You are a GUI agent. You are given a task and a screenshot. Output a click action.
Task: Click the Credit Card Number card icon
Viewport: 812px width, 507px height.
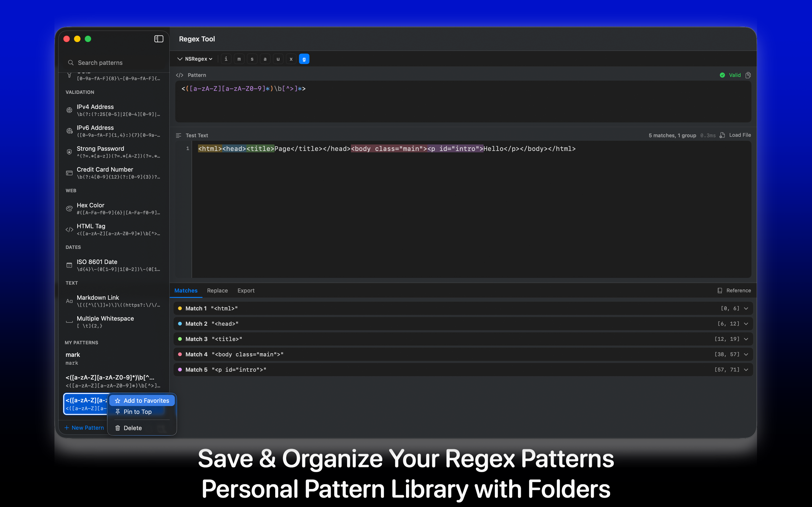69,173
